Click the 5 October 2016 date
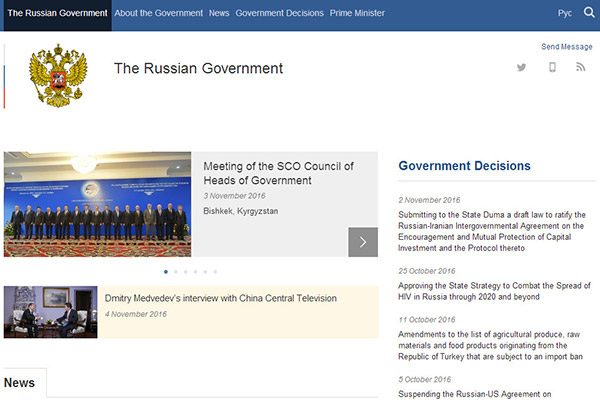 click(x=424, y=379)
